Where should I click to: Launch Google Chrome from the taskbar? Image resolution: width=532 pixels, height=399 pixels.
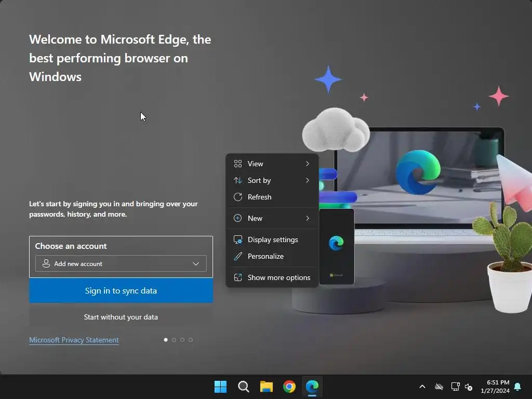click(289, 387)
